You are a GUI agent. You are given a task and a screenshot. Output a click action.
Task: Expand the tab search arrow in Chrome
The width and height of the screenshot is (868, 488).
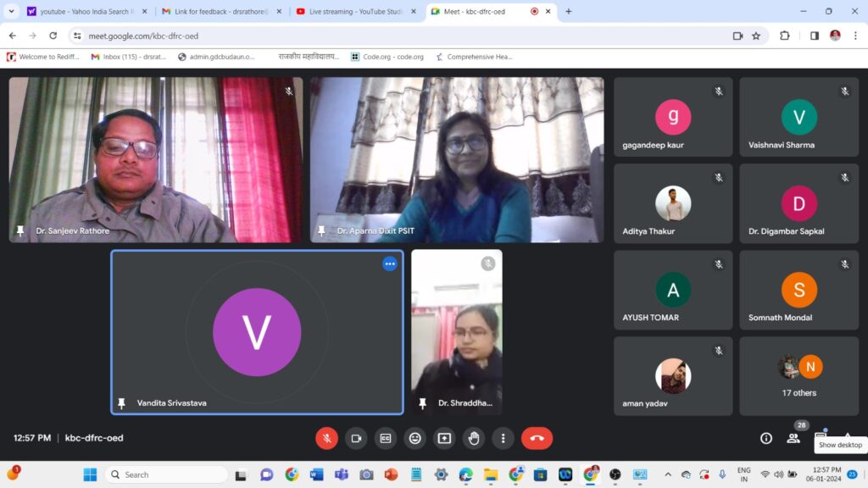pyautogui.click(x=12, y=12)
